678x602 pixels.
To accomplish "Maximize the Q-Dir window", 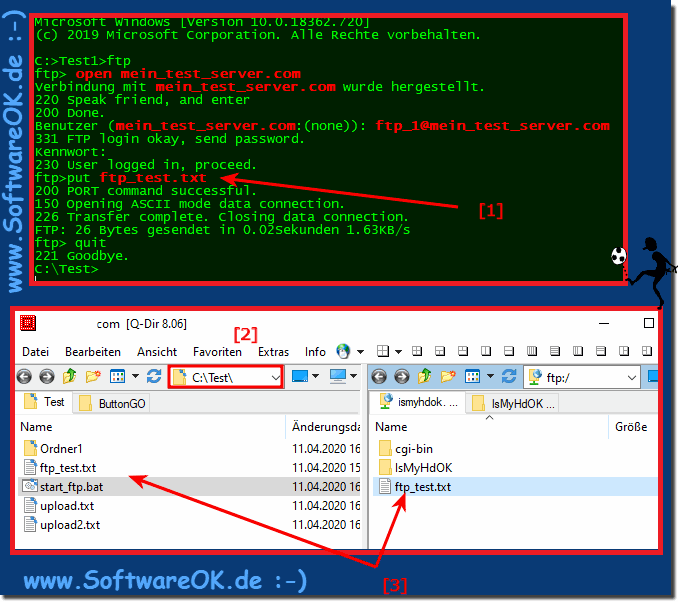I will pyautogui.click(x=649, y=323).
